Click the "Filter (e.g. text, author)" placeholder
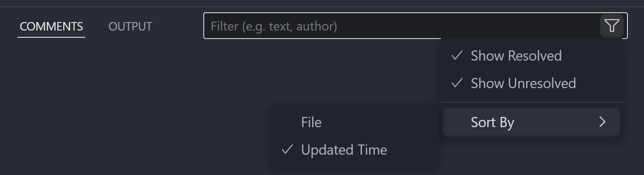This screenshot has width=644, height=175. (x=274, y=27)
